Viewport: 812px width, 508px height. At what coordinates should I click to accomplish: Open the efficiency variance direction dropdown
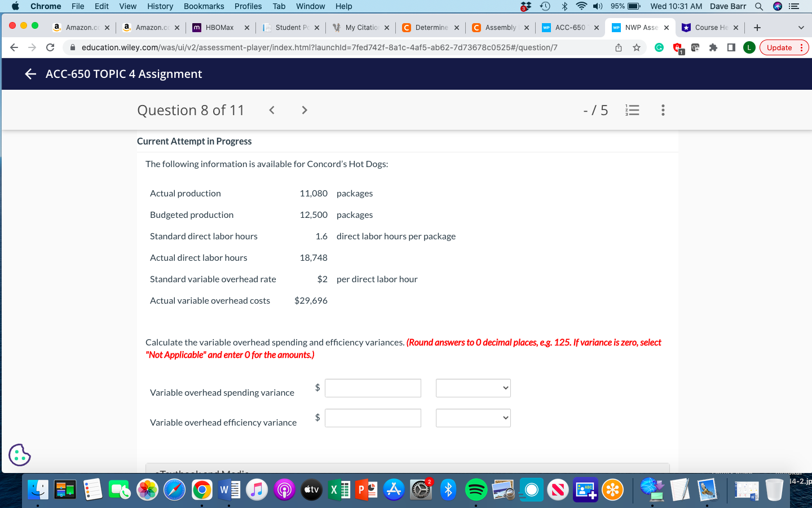point(473,418)
